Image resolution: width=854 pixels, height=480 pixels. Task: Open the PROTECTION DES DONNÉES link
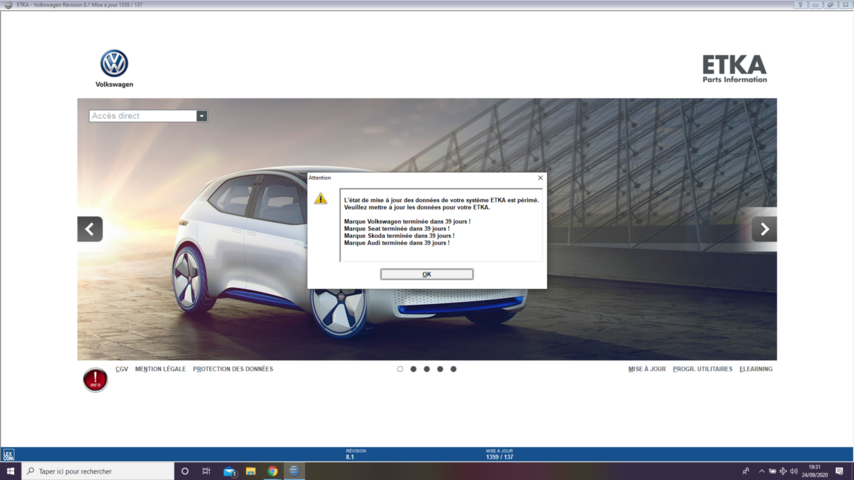233,369
